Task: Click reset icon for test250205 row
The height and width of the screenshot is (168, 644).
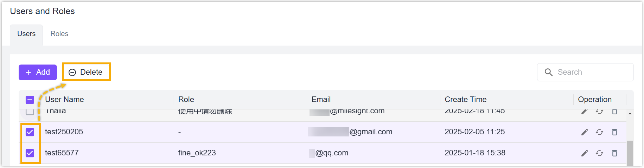Action: tap(599, 132)
